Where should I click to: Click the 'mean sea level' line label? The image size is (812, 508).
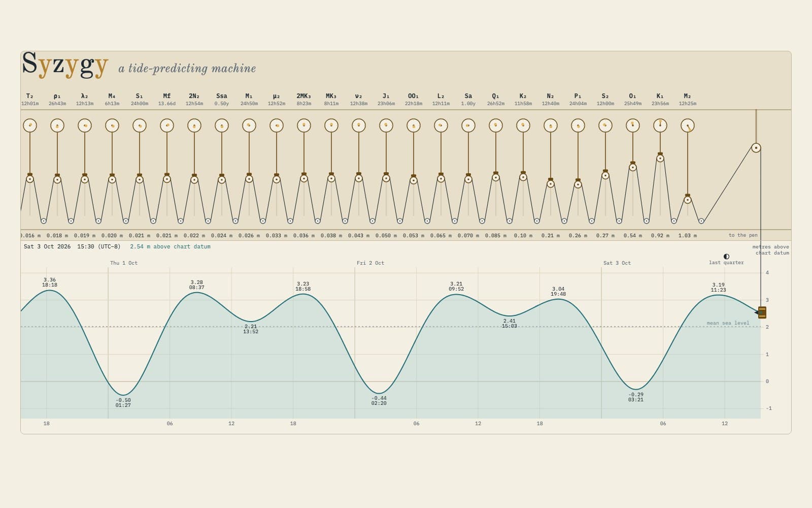pos(728,323)
